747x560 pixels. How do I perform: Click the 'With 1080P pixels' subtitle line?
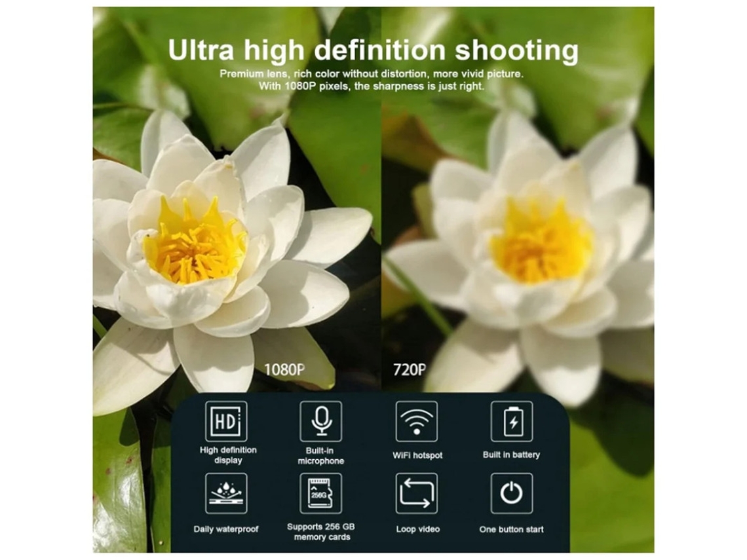tap(372, 86)
